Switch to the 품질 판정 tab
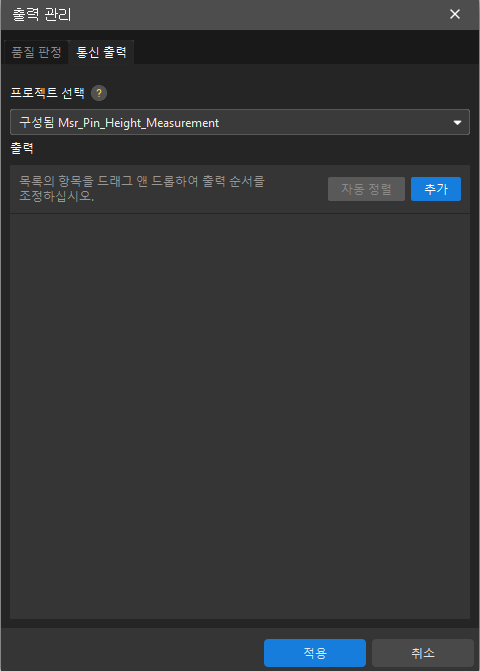The height and width of the screenshot is (671, 480). click(x=36, y=52)
